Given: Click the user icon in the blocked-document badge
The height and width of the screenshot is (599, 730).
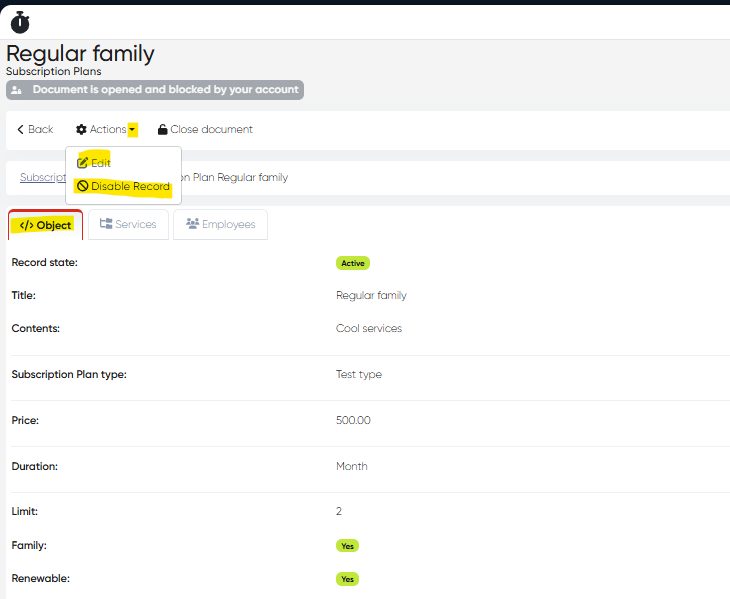Looking at the screenshot, I should [17, 90].
